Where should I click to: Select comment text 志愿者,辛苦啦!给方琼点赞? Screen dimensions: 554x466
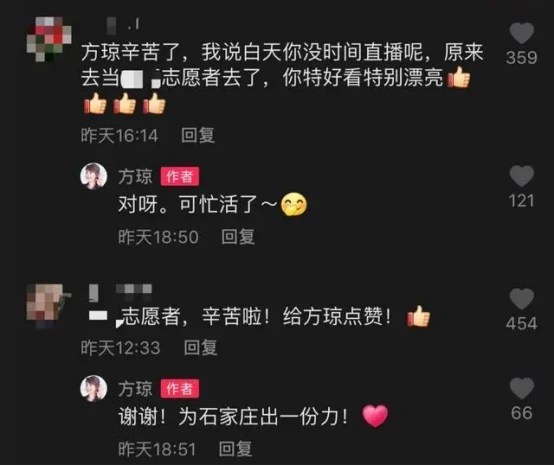pos(257,316)
